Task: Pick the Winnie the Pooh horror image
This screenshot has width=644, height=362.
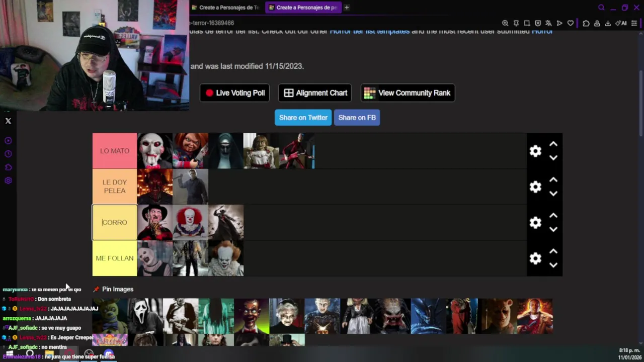Action: click(499, 316)
